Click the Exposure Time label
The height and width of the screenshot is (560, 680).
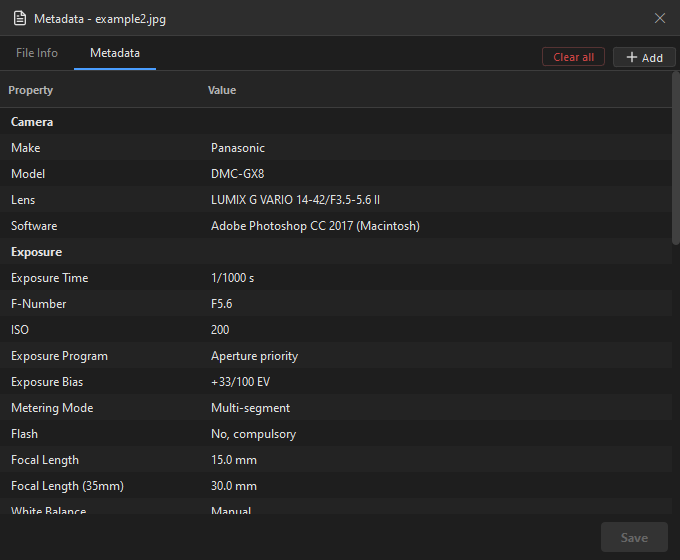click(49, 278)
